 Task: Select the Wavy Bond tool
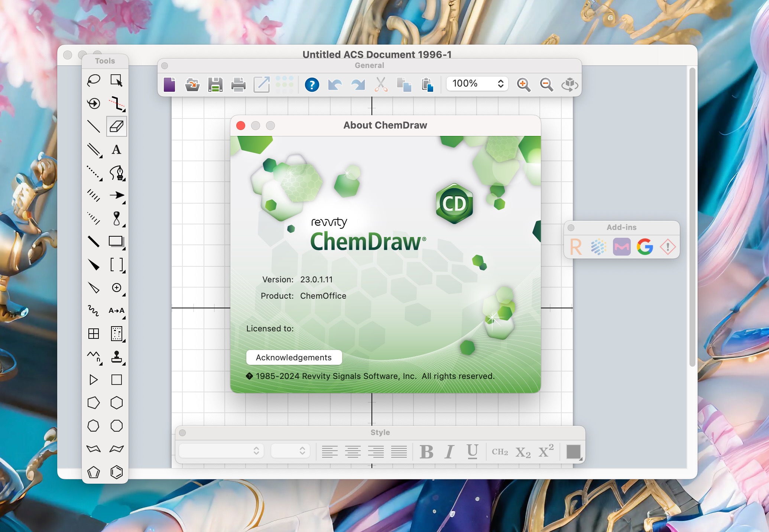[94, 311]
